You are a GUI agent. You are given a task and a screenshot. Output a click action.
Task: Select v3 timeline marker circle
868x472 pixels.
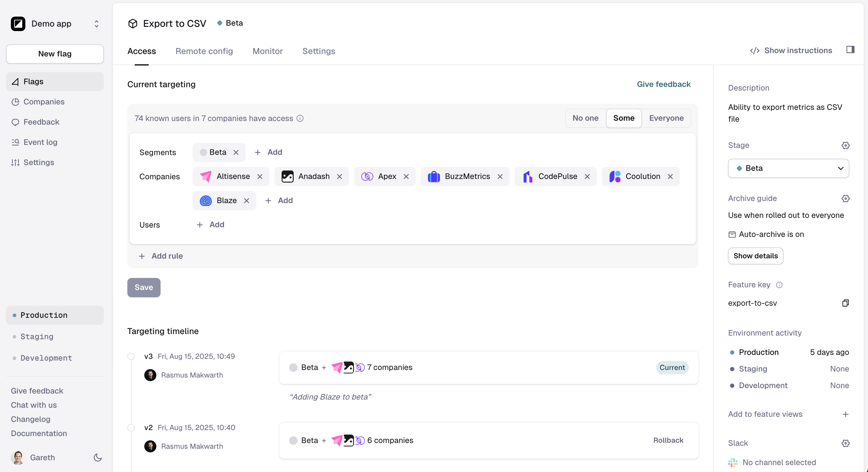(131, 356)
